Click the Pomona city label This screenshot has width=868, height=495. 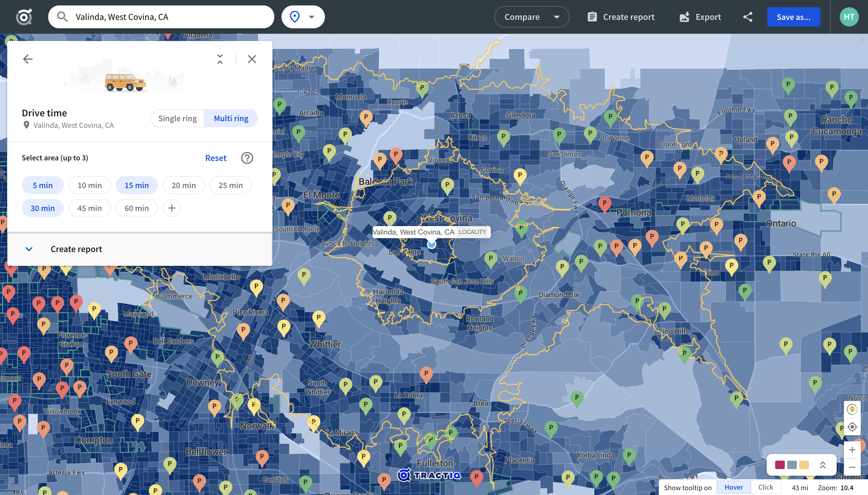(x=634, y=213)
